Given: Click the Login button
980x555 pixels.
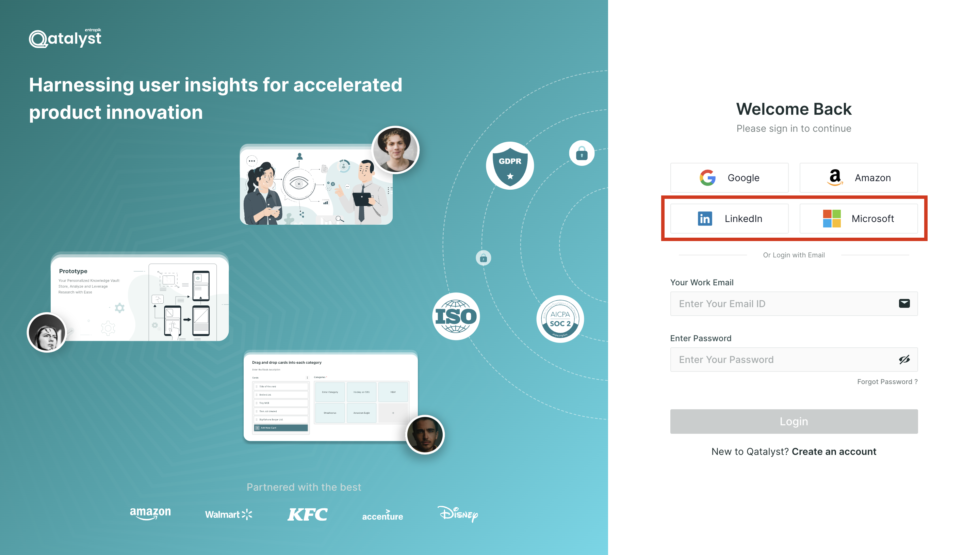Looking at the screenshot, I should [794, 421].
